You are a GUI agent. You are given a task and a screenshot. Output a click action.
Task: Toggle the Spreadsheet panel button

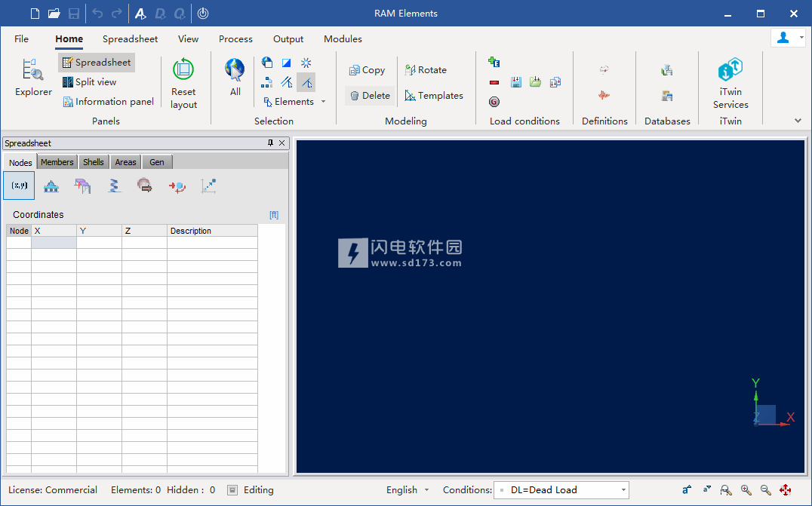[x=97, y=63]
